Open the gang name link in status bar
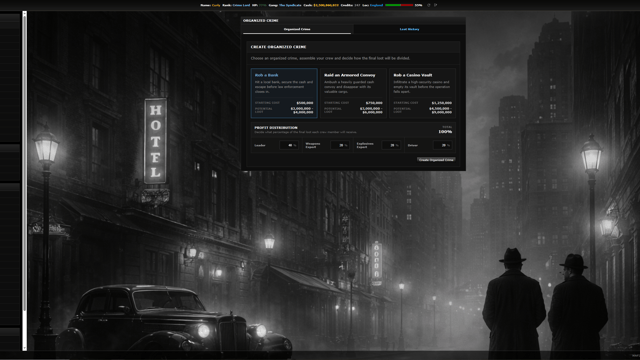The image size is (640, 360). tap(290, 5)
